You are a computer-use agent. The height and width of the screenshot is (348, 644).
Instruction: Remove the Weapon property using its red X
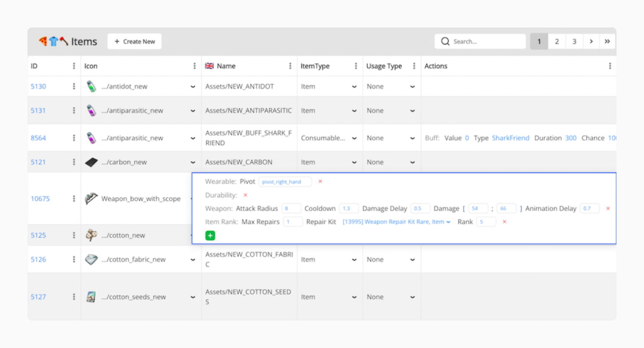(x=608, y=208)
